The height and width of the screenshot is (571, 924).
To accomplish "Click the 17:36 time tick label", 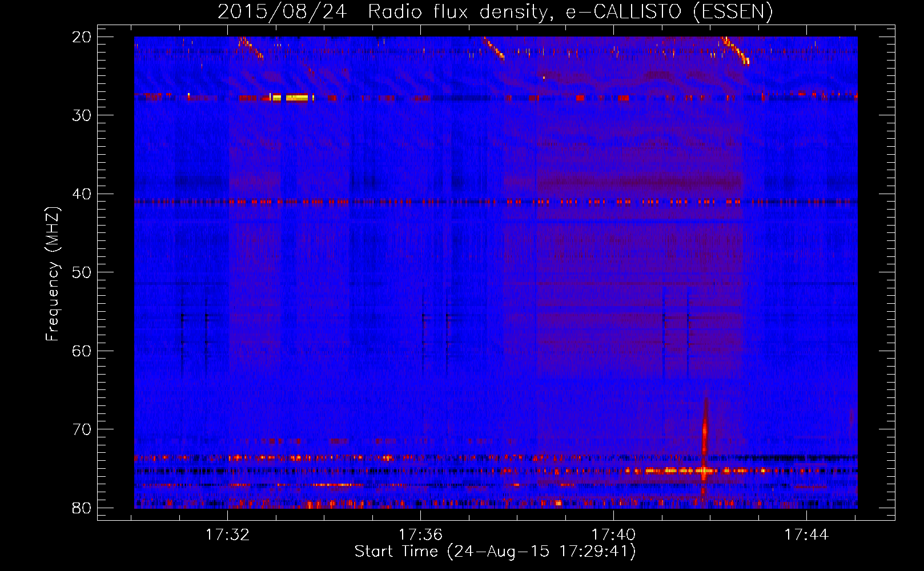I will [x=420, y=535].
